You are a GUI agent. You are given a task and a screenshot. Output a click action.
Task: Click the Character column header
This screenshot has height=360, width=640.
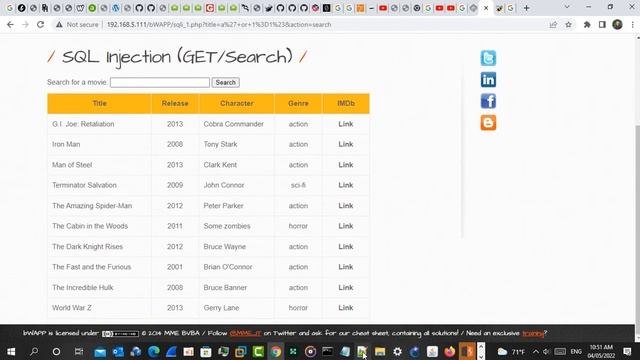(237, 103)
